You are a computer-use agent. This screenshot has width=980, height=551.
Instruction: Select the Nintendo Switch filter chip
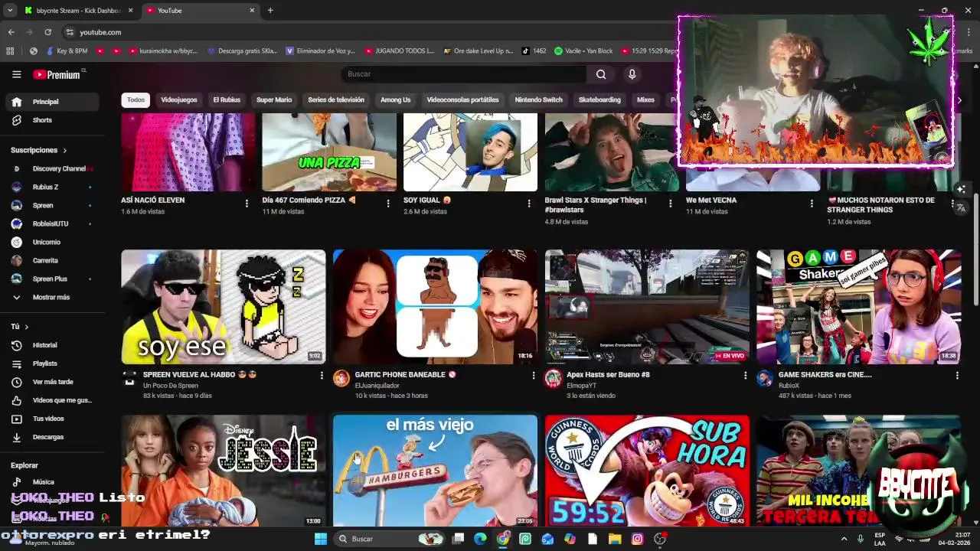tap(538, 99)
